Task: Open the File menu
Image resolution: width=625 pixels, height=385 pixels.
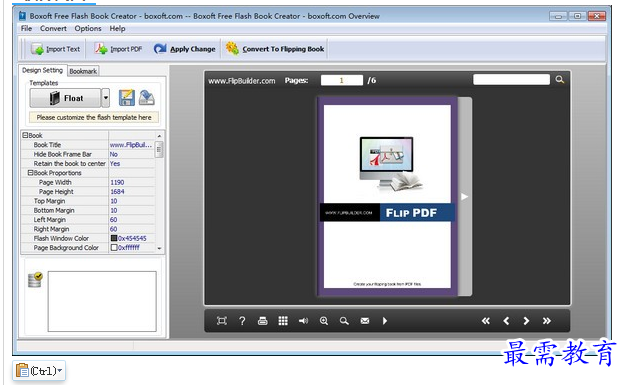Action: coord(26,28)
